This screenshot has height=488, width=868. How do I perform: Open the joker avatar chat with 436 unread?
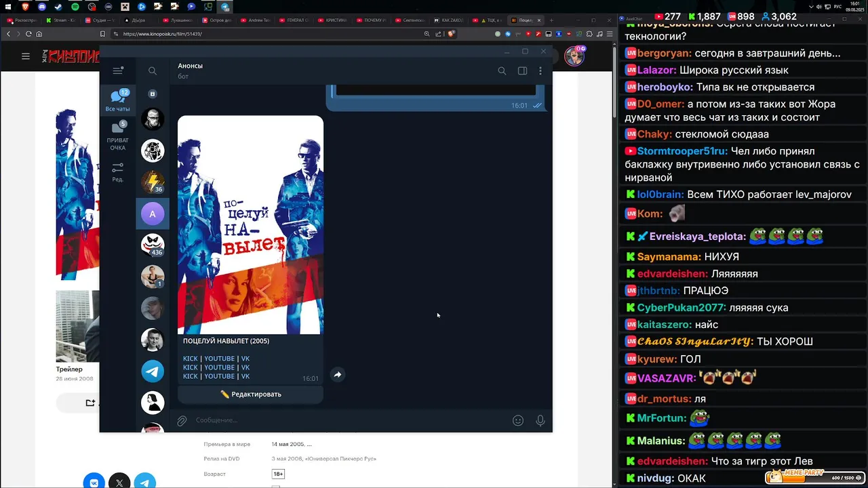coord(153,245)
